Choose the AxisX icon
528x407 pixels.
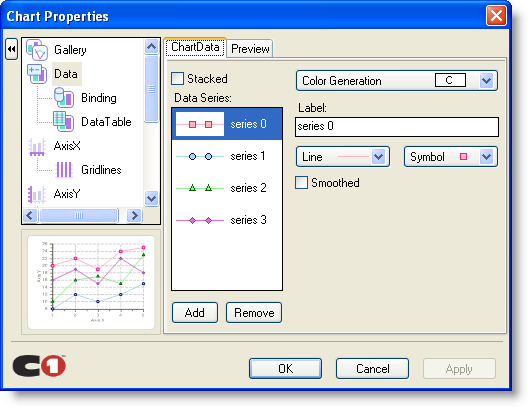tap(37, 146)
